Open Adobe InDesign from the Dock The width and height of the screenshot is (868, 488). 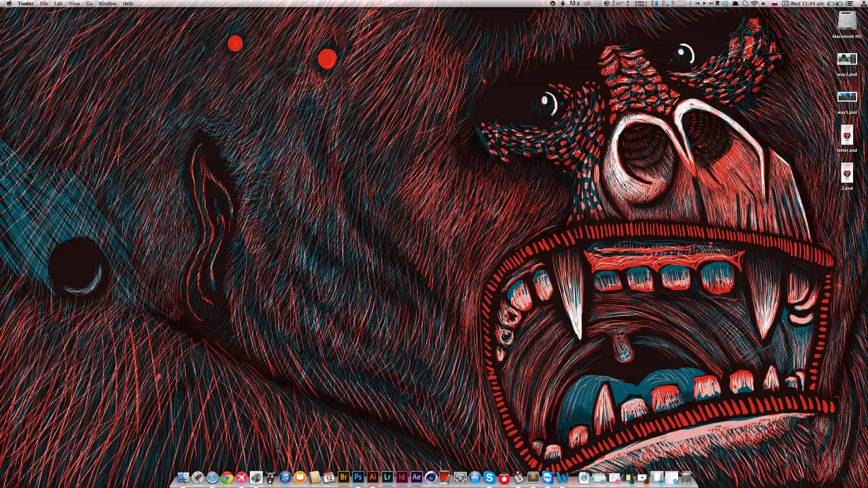(401, 477)
